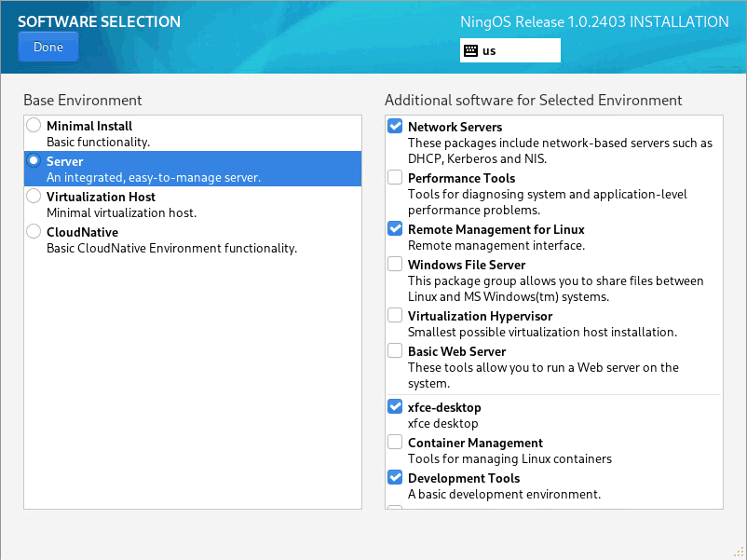Viewport: 747px width, 560px height.
Task: Select the CloudNative radio button
Action: [34, 232]
